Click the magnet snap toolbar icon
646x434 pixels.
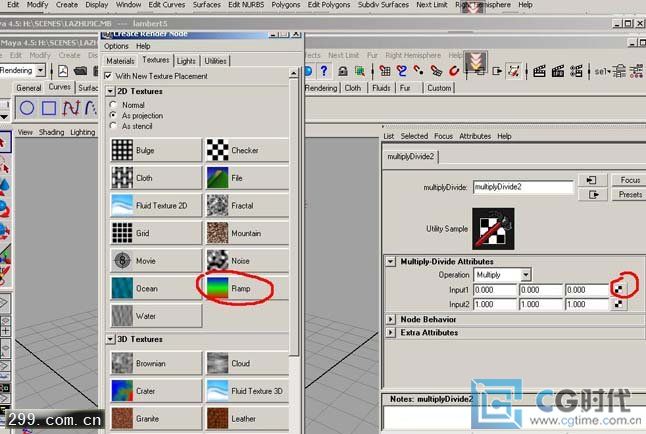coord(454,71)
